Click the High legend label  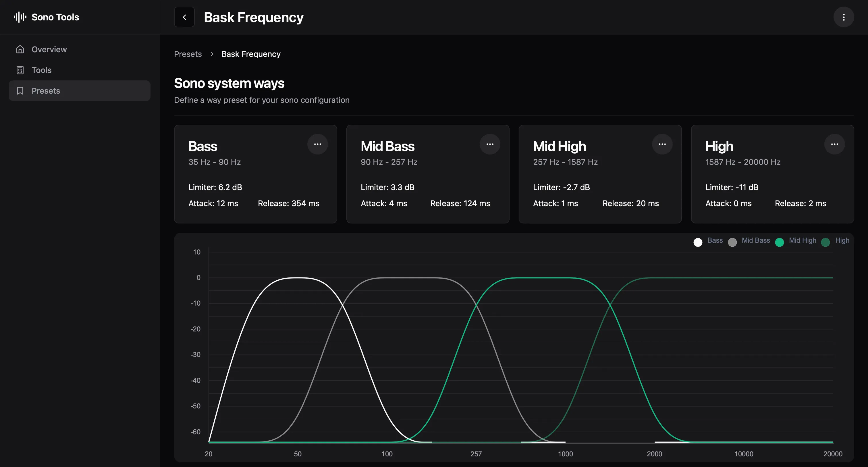pyautogui.click(x=842, y=240)
